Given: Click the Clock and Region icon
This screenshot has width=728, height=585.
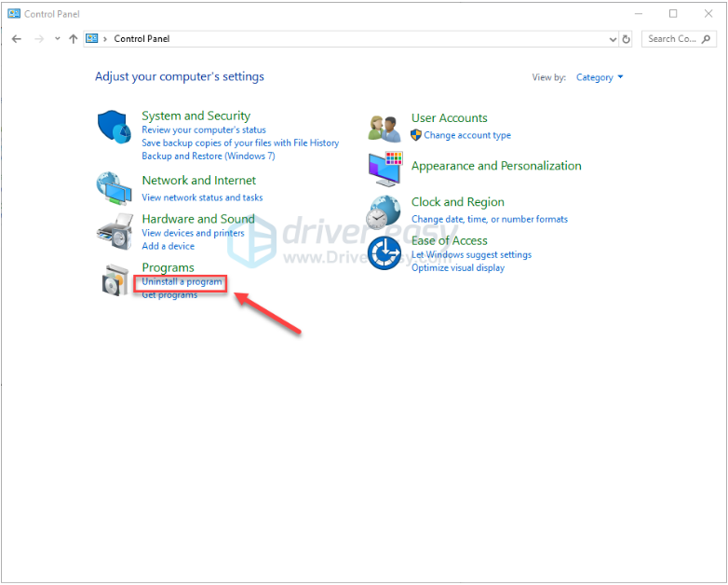Looking at the screenshot, I should [384, 211].
